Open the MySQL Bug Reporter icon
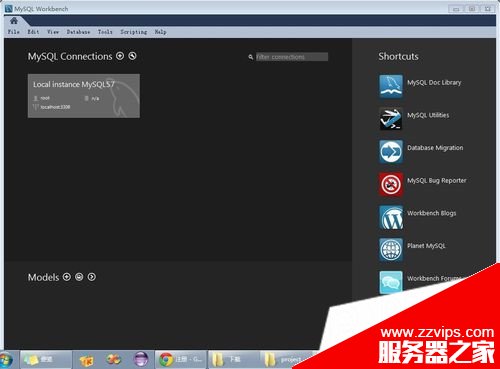Viewport: 500px width, 369px height. pos(391,184)
